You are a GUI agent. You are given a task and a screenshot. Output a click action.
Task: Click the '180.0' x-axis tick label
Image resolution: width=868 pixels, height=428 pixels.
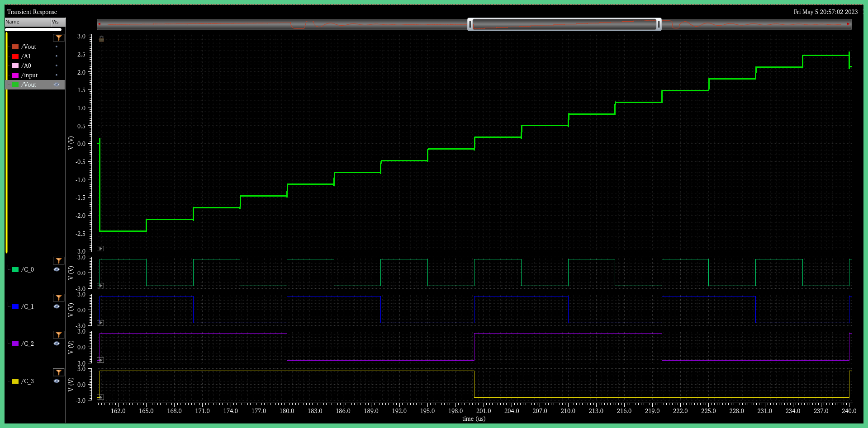coord(287,411)
